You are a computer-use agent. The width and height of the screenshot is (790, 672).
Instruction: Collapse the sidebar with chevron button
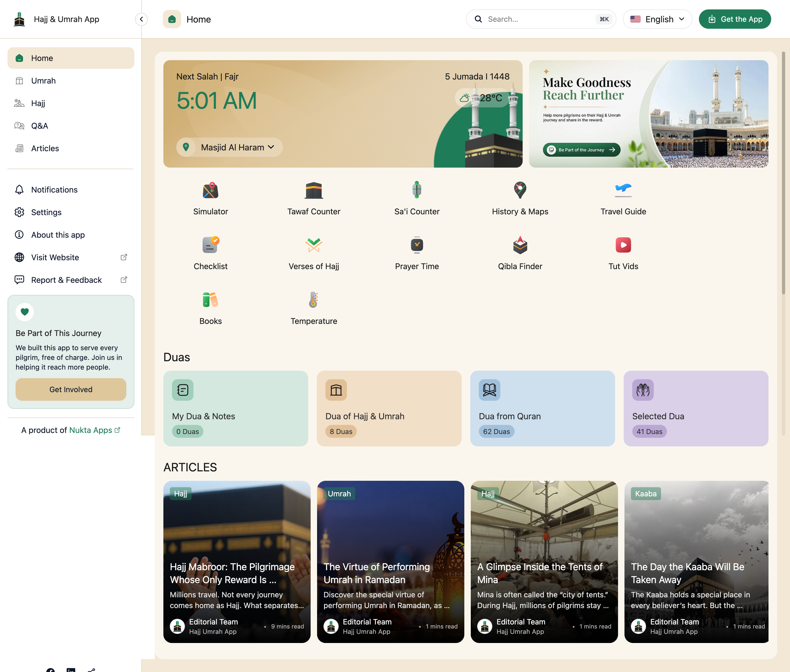click(x=141, y=19)
